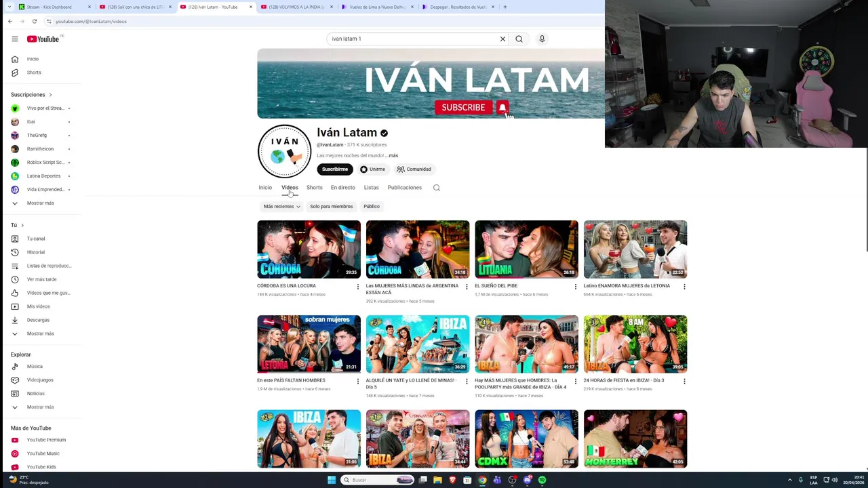The height and width of the screenshot is (488, 868).
Task: Switch to Publicaciones tab
Action: coord(405,188)
